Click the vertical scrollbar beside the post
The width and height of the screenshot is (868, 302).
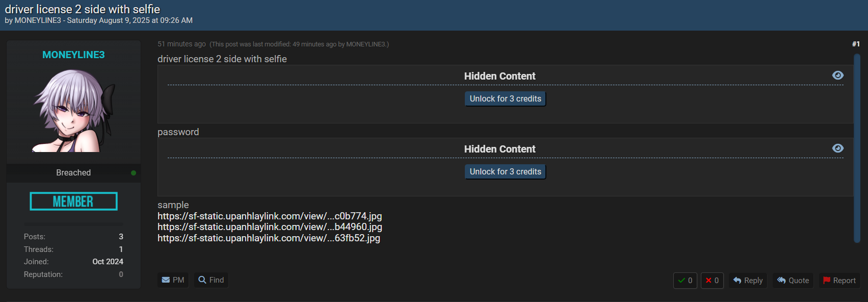[857, 148]
